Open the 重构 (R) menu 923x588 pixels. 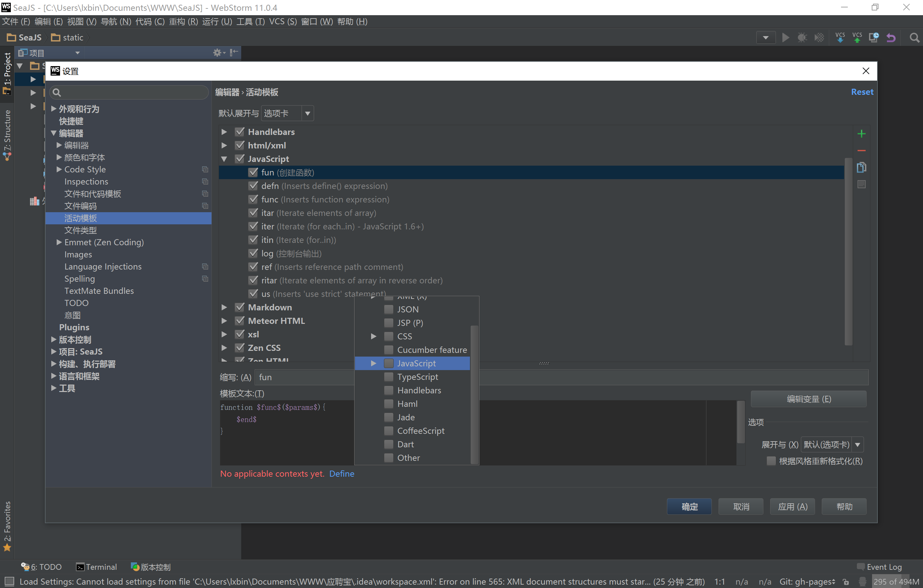click(x=183, y=22)
